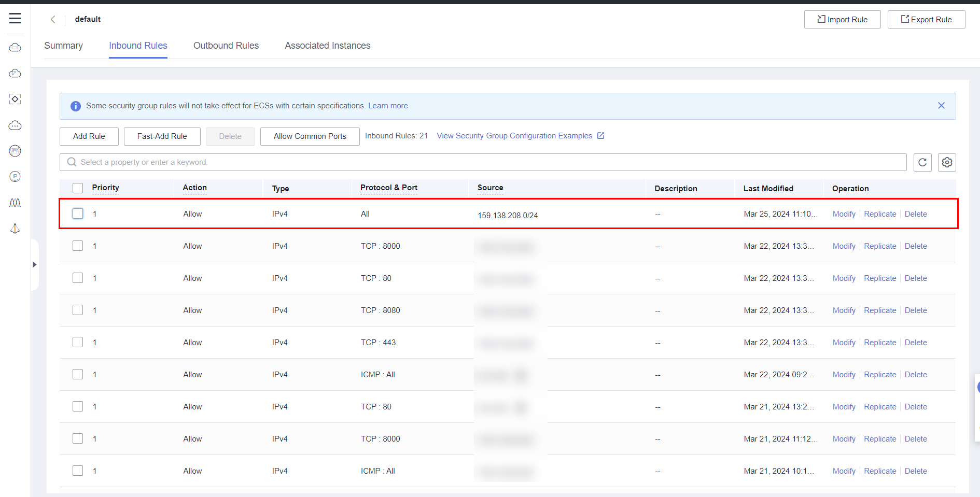This screenshot has height=497, width=980.
Task: Open table column settings gear
Action: pyautogui.click(x=946, y=162)
